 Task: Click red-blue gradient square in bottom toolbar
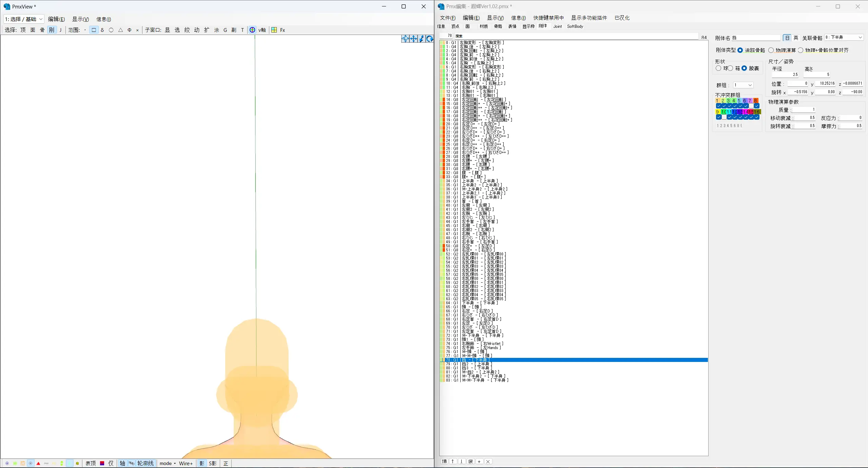(102, 463)
